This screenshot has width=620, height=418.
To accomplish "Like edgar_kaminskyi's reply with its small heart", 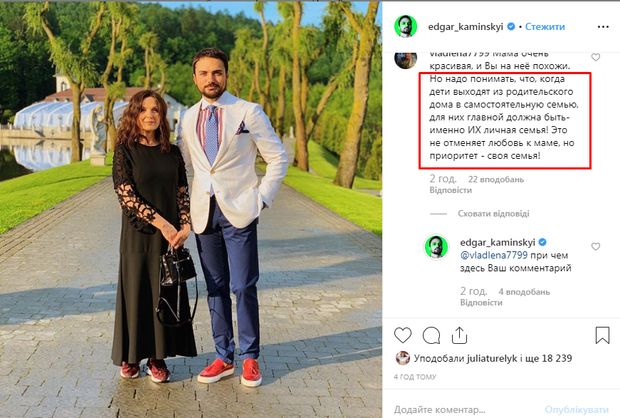I will (597, 248).
